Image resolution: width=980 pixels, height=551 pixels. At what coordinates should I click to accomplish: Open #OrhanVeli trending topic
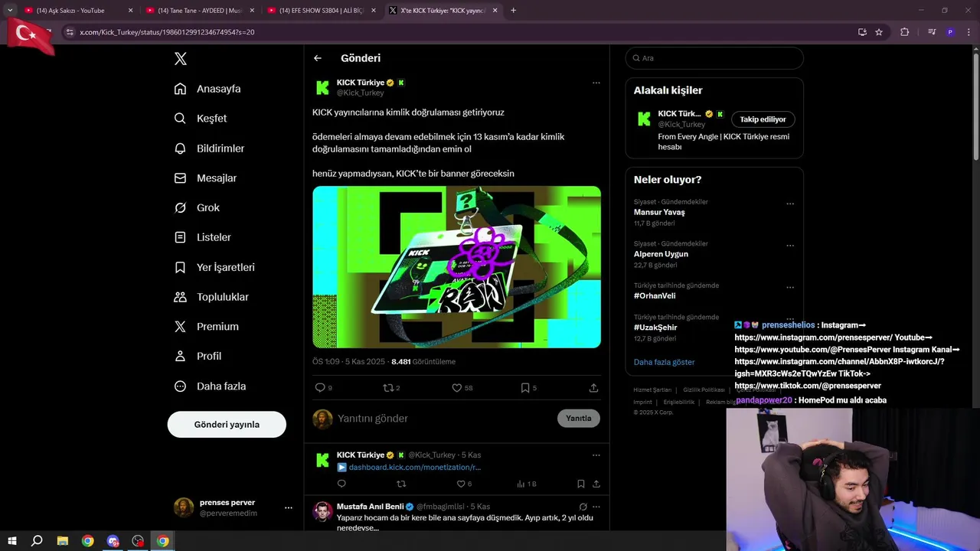(x=655, y=296)
